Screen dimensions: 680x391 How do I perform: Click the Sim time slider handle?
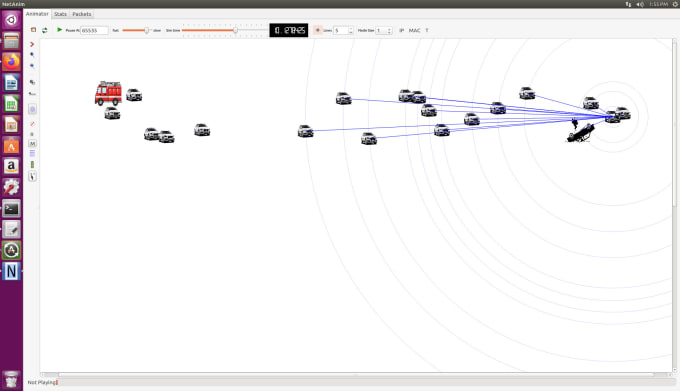[x=235, y=30]
